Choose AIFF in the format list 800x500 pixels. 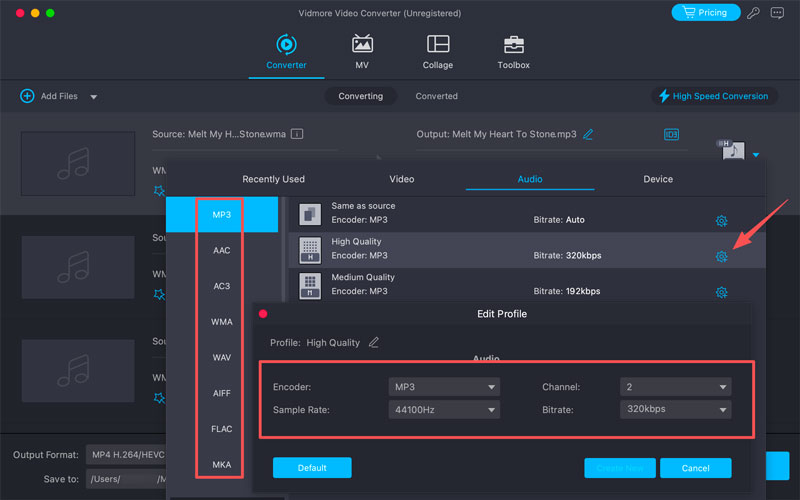(x=221, y=393)
